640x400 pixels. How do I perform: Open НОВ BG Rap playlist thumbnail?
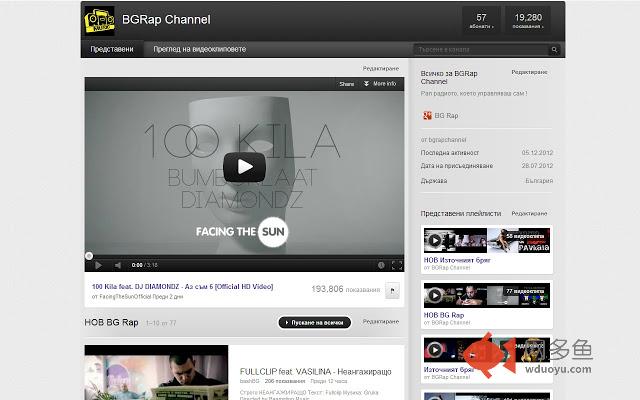[x=487, y=295]
